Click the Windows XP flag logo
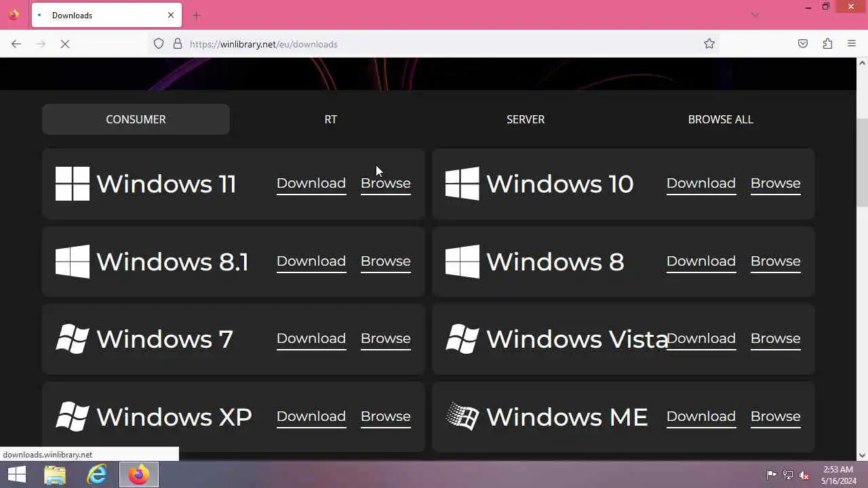The width and height of the screenshot is (868, 488). point(73,417)
